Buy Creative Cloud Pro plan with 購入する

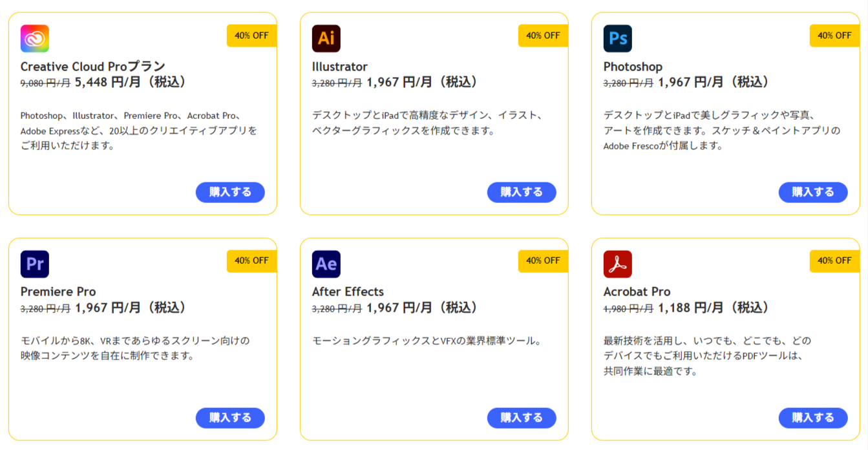230,192
